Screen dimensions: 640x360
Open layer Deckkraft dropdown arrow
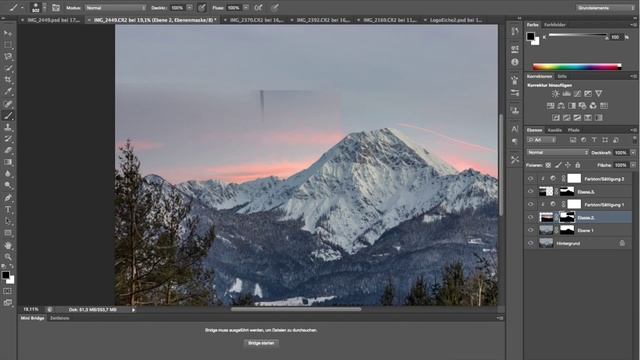[x=633, y=153]
